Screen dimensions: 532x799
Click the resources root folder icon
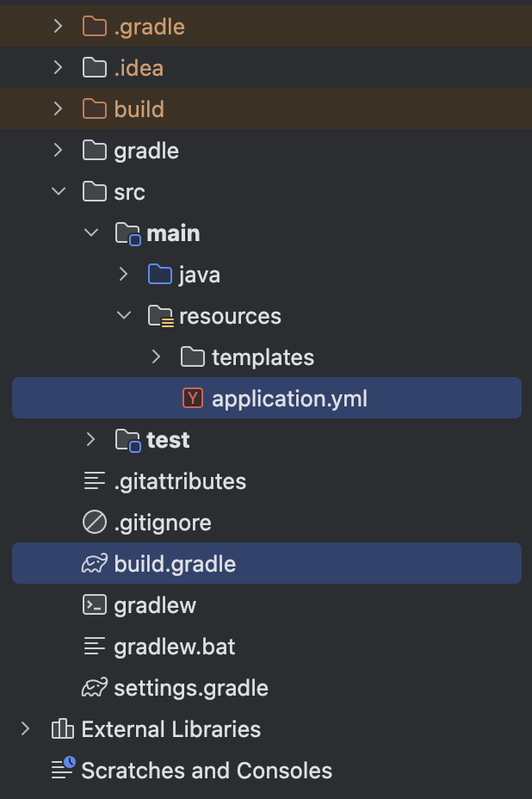click(160, 316)
